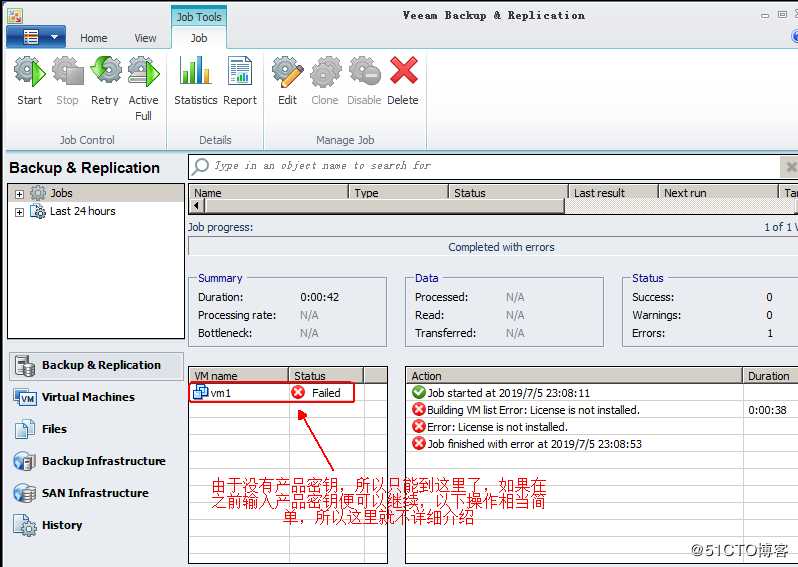Viewport: 798px width, 567px height.
Task: Select Last 24 hours tree item
Action: point(82,211)
